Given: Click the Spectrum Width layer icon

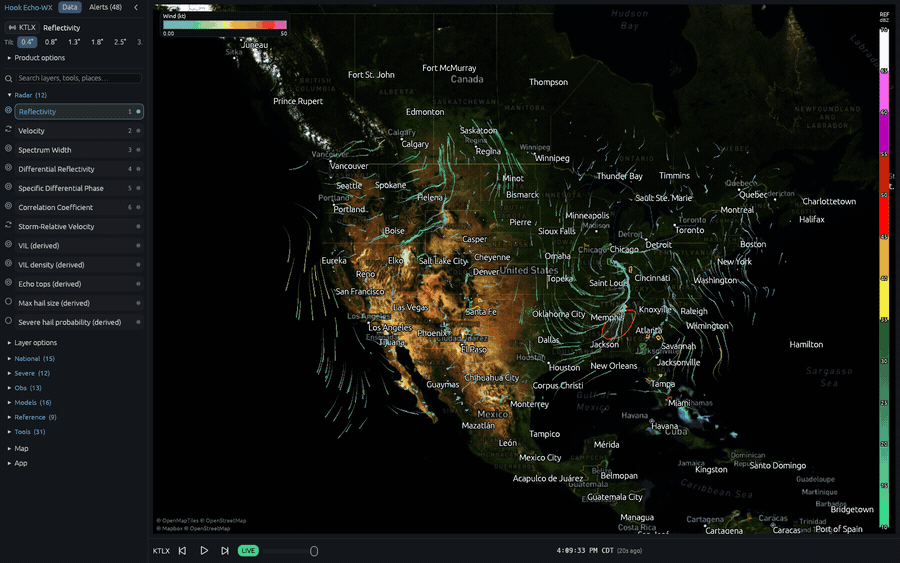Looking at the screenshot, I should click(8, 149).
